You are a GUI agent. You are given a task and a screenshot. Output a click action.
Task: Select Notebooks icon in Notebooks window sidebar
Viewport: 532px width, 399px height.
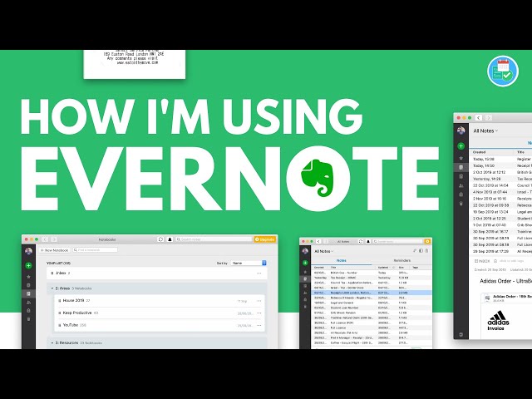[x=28, y=293]
